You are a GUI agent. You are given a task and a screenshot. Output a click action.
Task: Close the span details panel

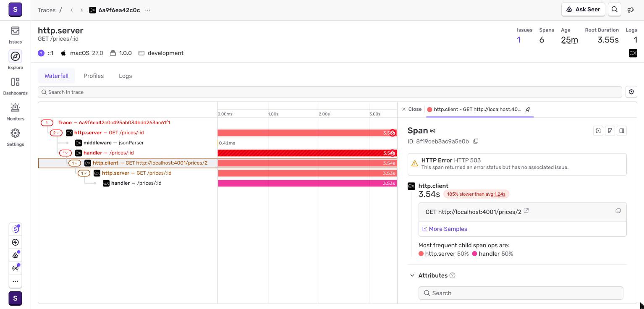tap(411, 109)
